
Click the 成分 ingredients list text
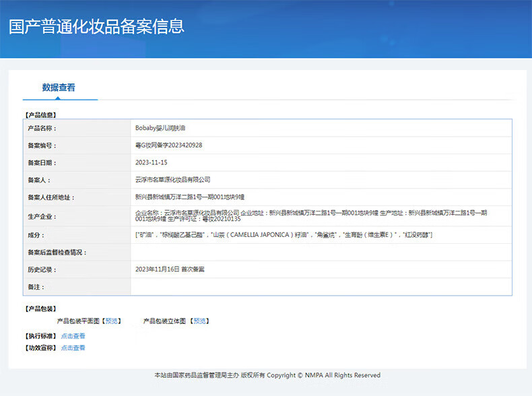(284, 235)
